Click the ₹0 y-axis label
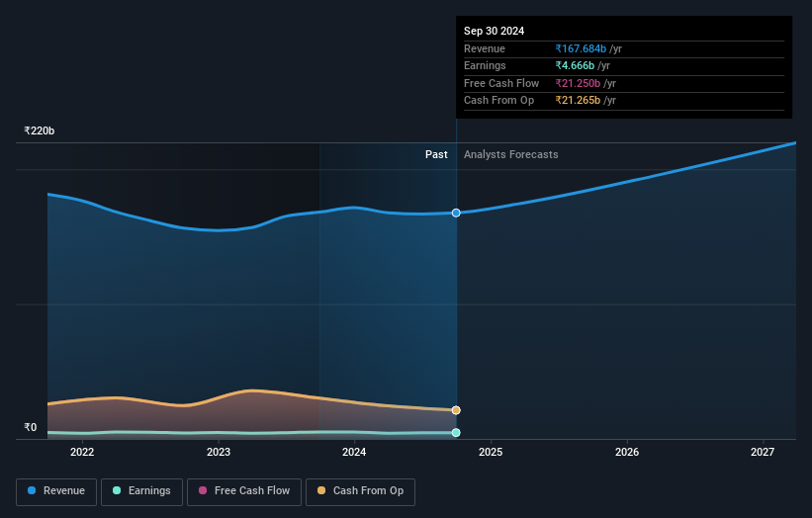Screen dimensions: 812x518 tap(31, 427)
